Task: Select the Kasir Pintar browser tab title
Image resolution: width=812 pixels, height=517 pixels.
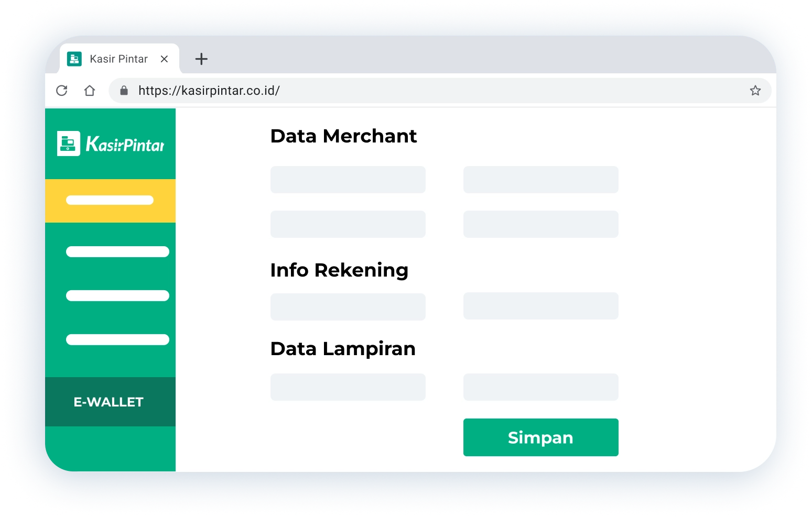Action: (118, 59)
